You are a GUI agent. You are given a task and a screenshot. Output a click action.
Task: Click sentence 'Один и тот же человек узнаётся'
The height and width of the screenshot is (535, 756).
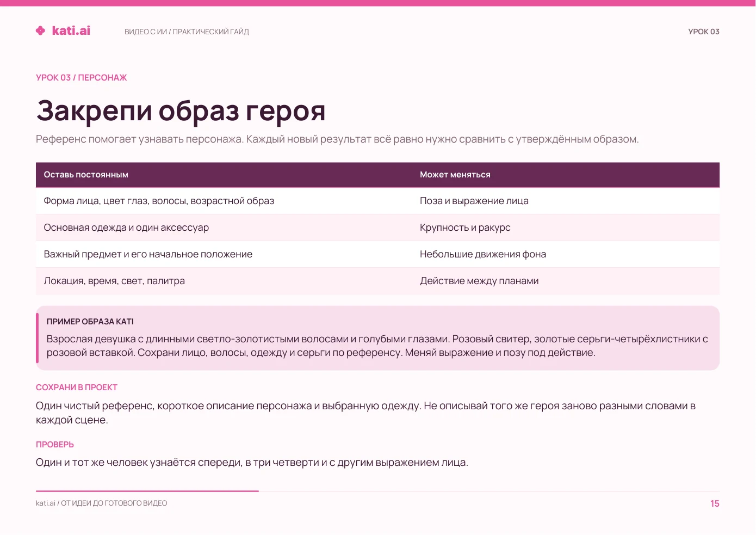pos(252,463)
